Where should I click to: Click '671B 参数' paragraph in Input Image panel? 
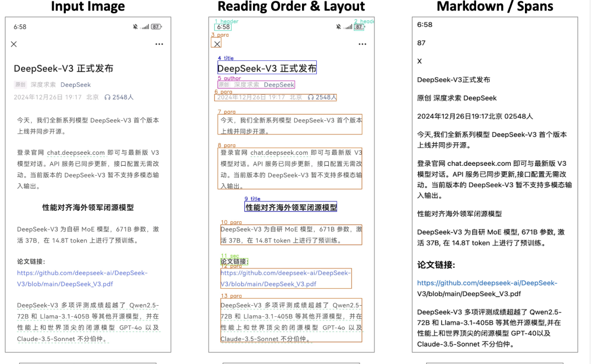[x=88, y=235]
